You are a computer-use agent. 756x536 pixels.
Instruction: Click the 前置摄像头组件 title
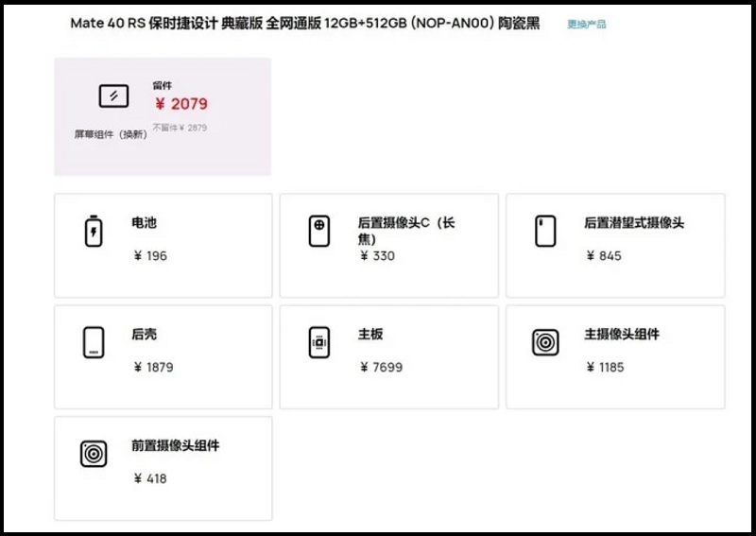pos(176,446)
